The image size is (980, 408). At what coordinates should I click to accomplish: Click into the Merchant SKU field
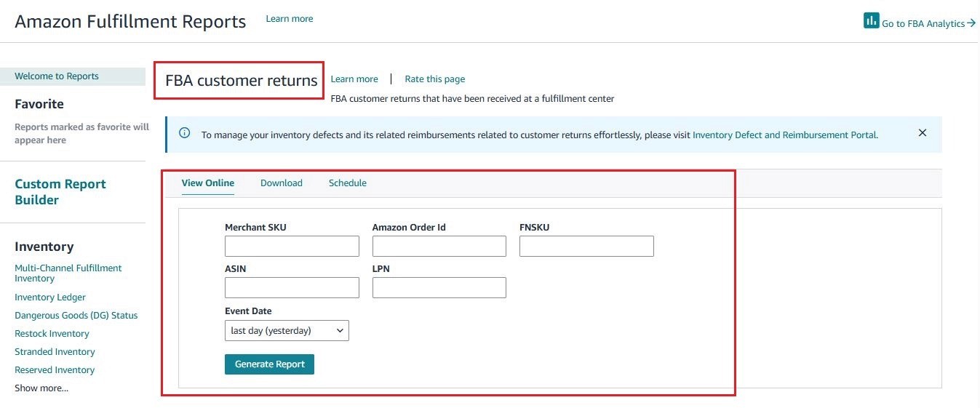tap(292, 246)
